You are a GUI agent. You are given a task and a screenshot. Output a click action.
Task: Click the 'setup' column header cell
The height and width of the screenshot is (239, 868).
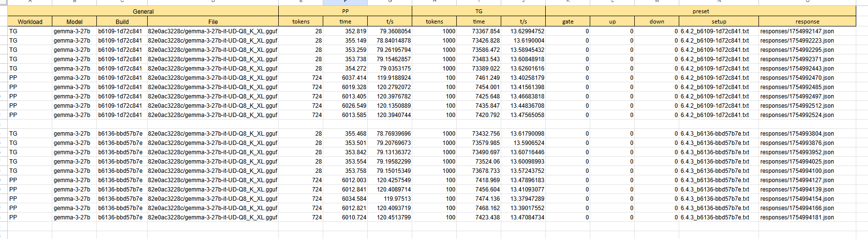[719, 22]
